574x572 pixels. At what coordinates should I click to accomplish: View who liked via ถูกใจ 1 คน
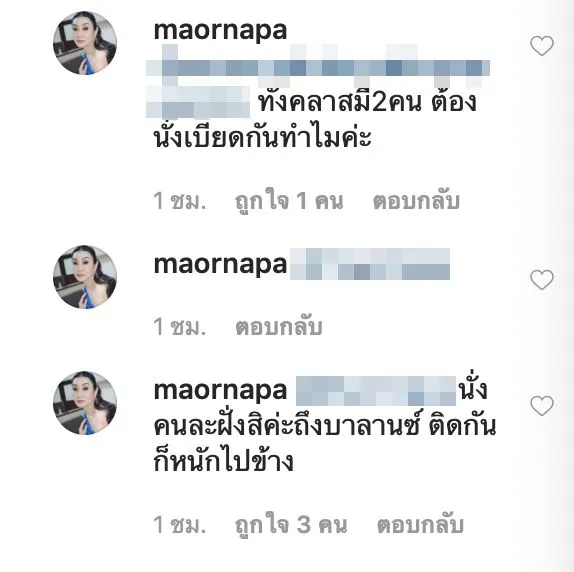(289, 201)
